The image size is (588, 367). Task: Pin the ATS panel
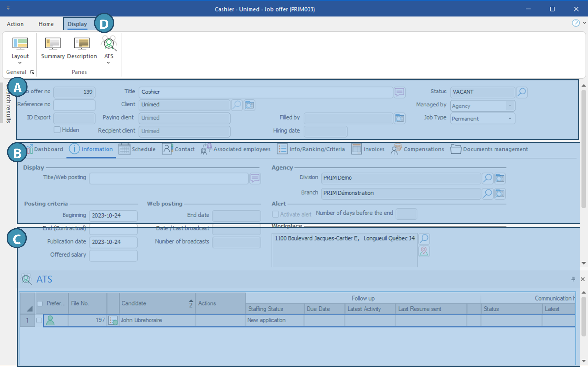coord(573,279)
